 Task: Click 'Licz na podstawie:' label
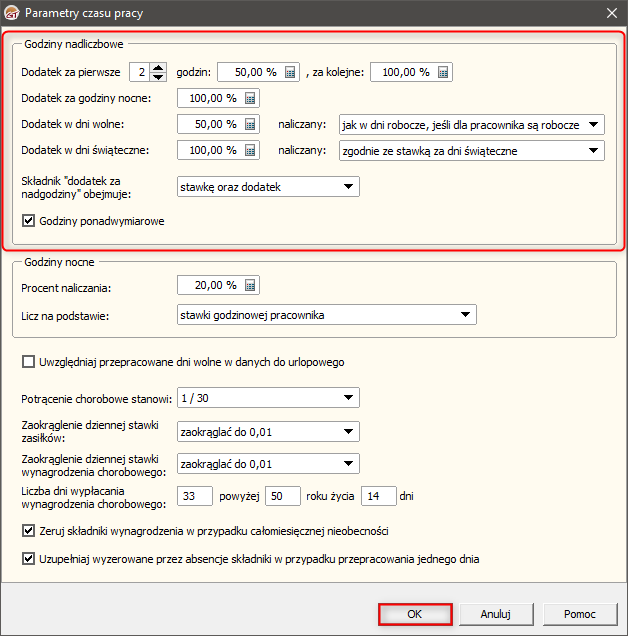pyautogui.click(x=65, y=316)
